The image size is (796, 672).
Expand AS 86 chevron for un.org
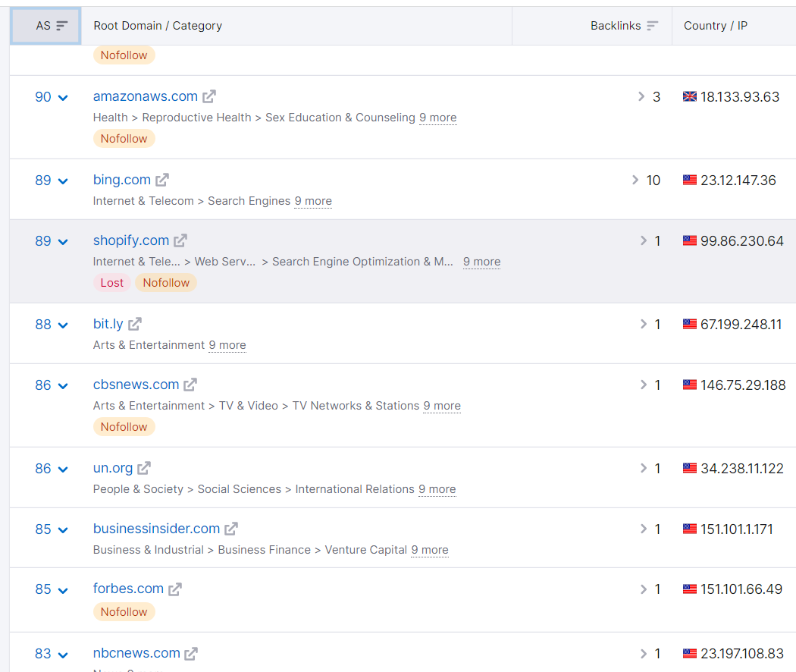[63, 469]
